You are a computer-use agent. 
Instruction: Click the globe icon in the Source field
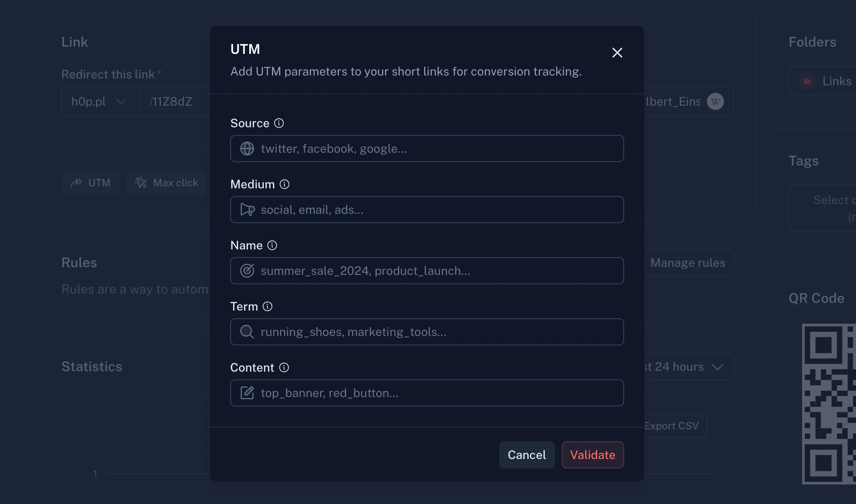pyautogui.click(x=247, y=148)
